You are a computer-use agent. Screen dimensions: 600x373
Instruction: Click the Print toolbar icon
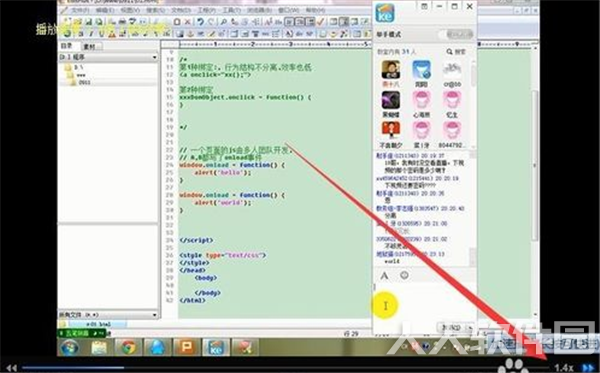click(122, 21)
